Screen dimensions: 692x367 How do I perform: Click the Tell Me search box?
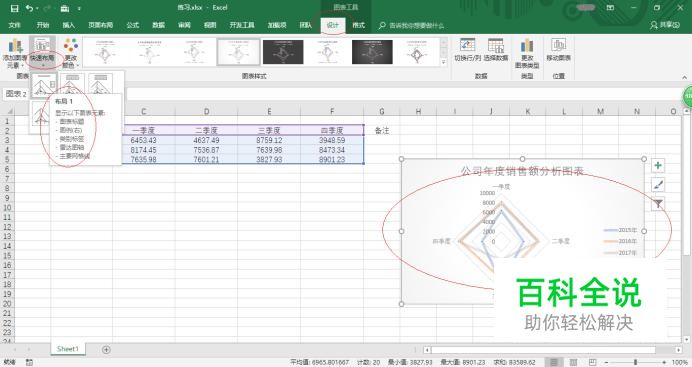pos(411,26)
